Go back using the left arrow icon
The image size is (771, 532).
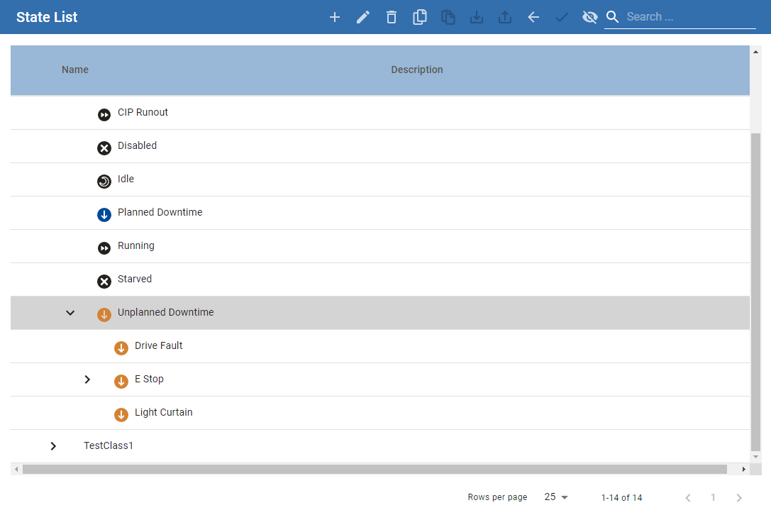(x=533, y=17)
